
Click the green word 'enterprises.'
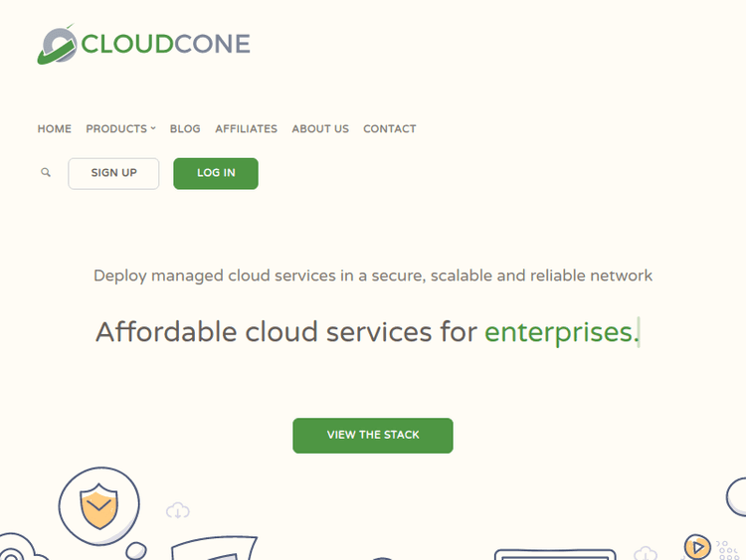click(x=562, y=333)
